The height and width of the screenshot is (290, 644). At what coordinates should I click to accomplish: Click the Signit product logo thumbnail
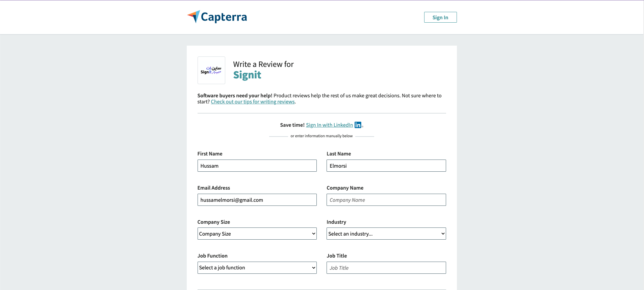click(211, 70)
